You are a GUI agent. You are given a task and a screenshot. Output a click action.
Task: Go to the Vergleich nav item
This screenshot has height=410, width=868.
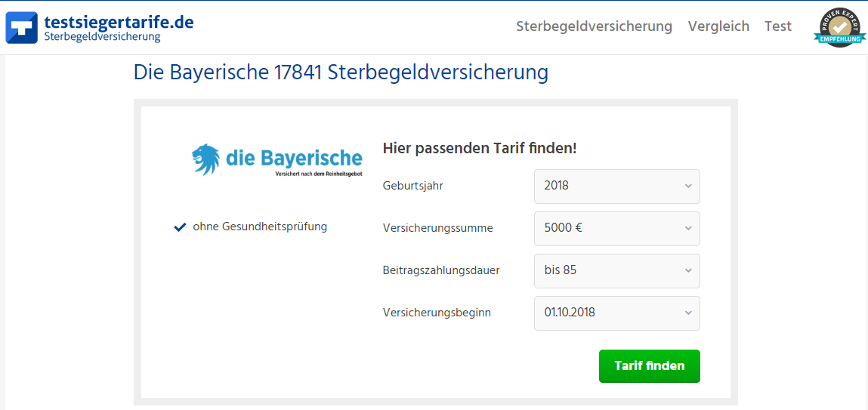click(718, 26)
